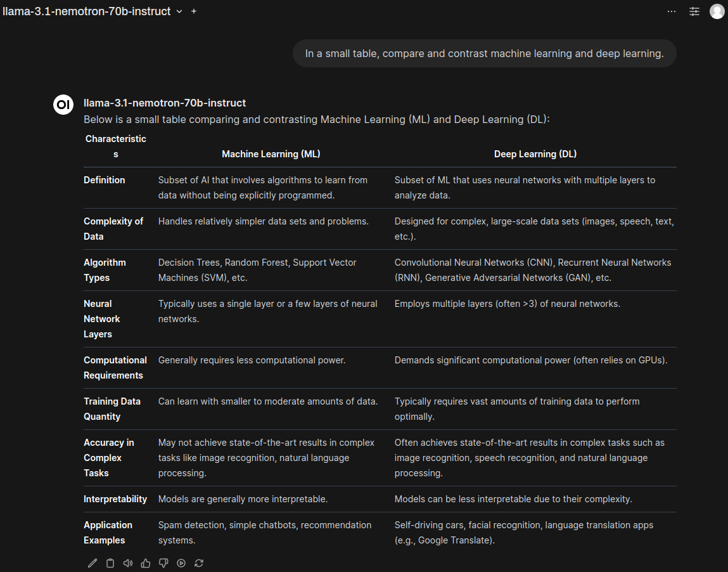This screenshot has height=572, width=728.
Task: Edit the assistant's response with the pencil icon
Action: click(93, 562)
